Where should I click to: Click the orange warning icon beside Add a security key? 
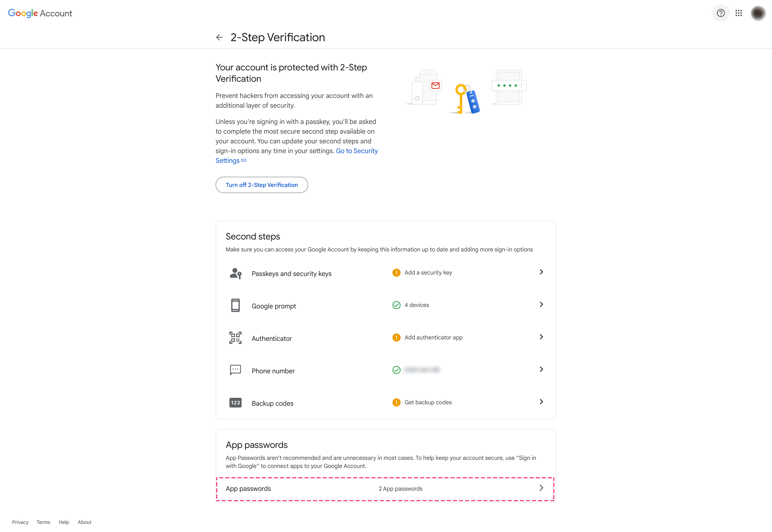396,273
